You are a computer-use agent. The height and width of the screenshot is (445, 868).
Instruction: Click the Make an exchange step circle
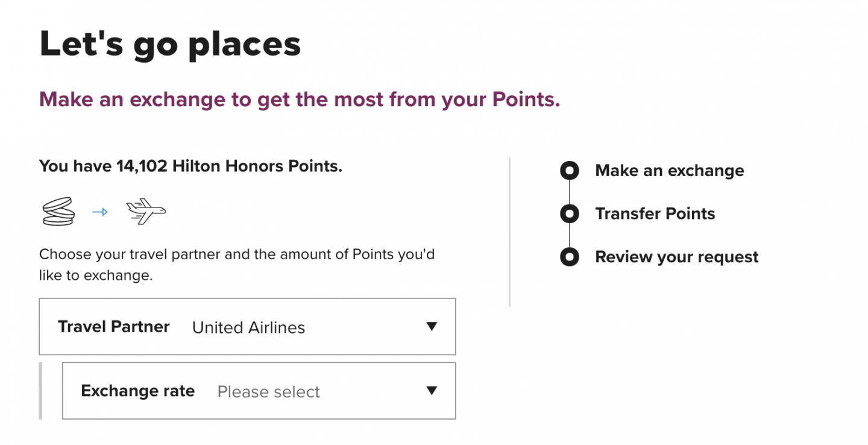(x=569, y=171)
